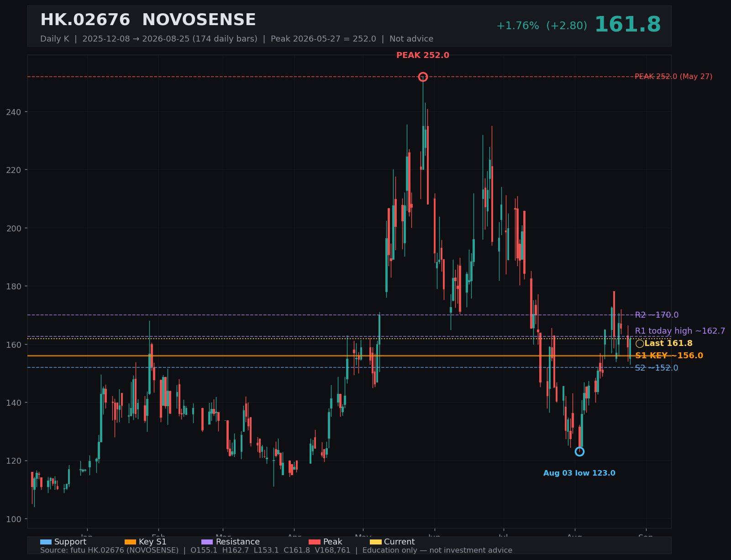Screen dimensions: 731x560
Task: Select the Current yellow legend swatch
Action: tap(375, 542)
